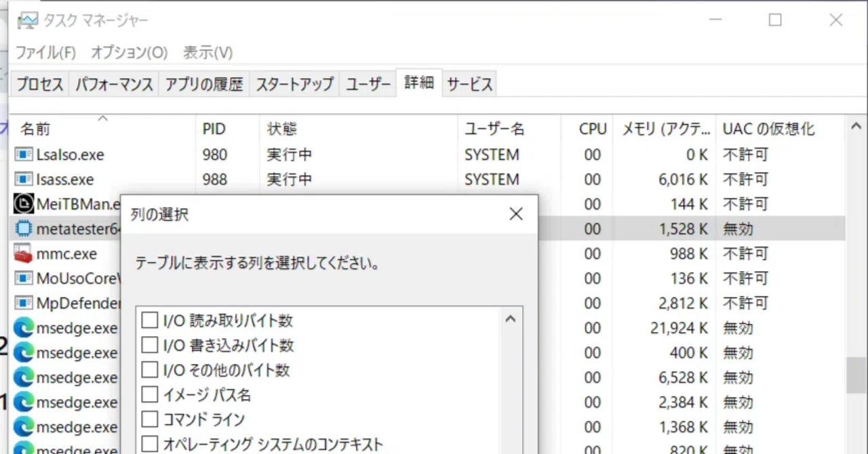Click 6,016 K memory value
The height and width of the screenshot is (454, 868).
pyautogui.click(x=683, y=180)
